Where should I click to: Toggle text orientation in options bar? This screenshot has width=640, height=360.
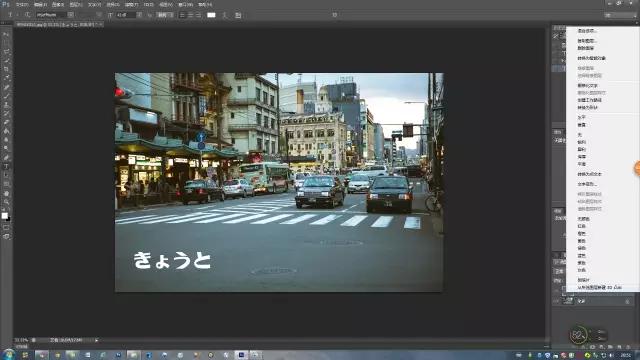pos(27,15)
